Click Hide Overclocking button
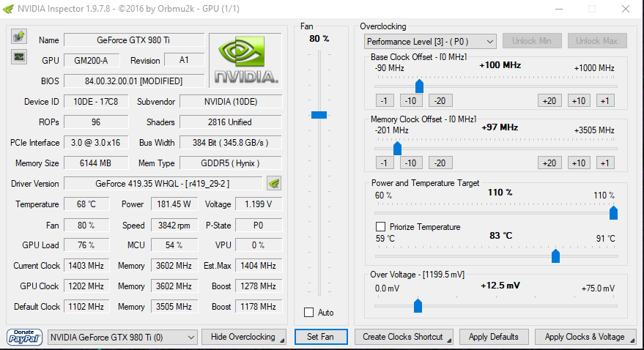The height and width of the screenshot is (350, 644). point(245,337)
